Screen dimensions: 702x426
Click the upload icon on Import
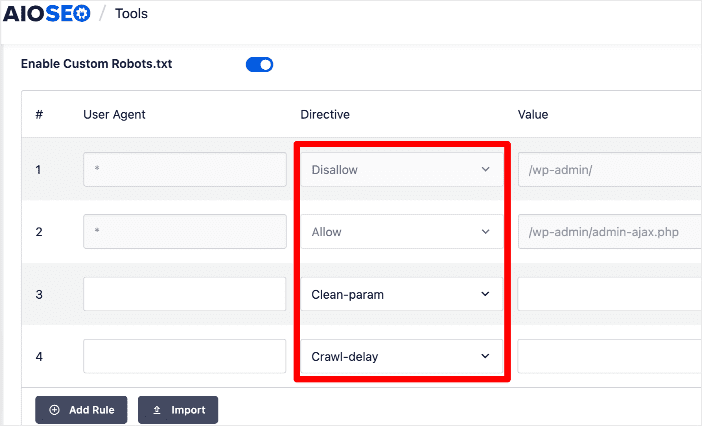click(157, 410)
